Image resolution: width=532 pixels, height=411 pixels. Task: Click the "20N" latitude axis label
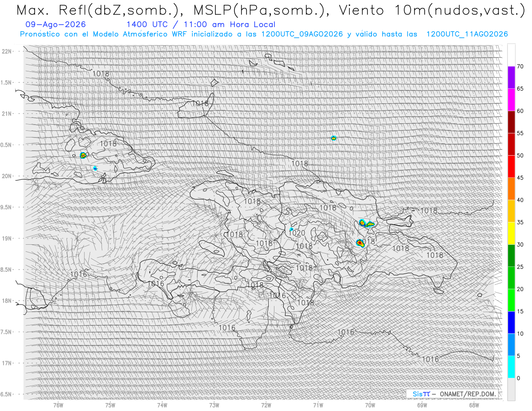coord(8,176)
